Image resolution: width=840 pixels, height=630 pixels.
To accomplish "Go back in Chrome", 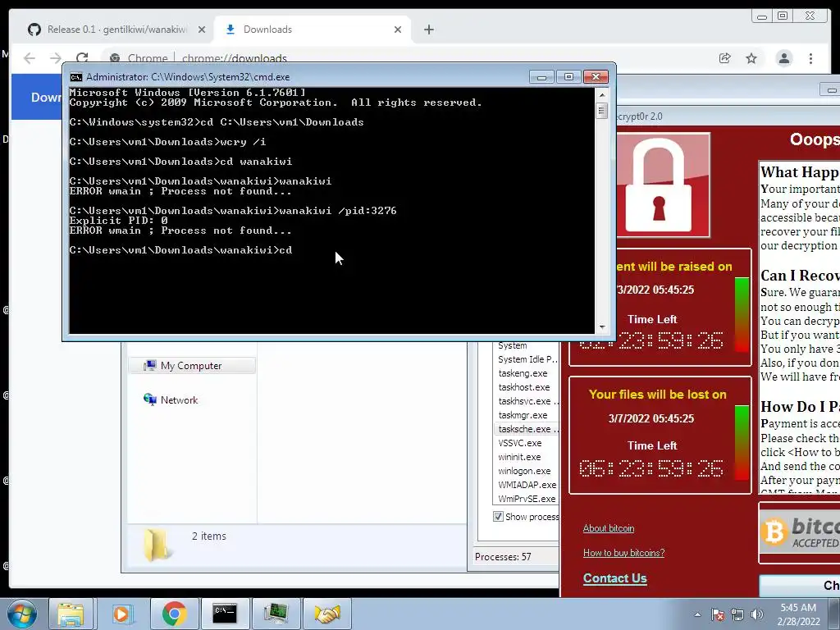I will click(30, 58).
